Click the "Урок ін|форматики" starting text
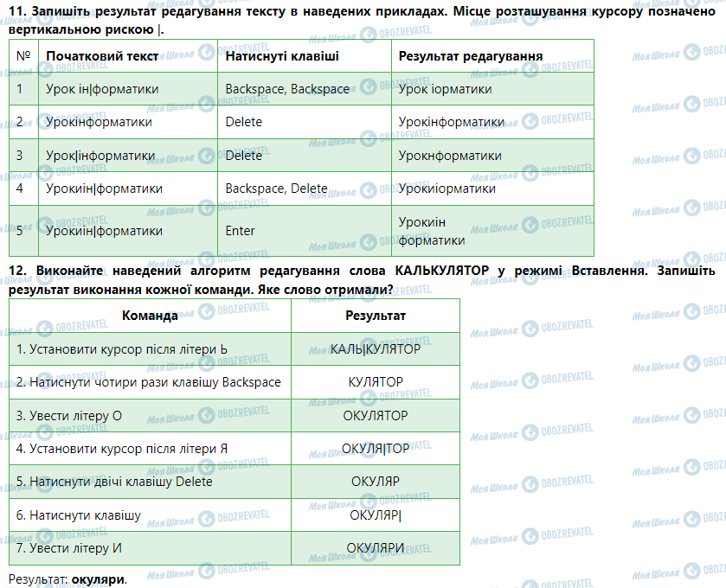Screen dimensions: 726x588 tap(102, 89)
